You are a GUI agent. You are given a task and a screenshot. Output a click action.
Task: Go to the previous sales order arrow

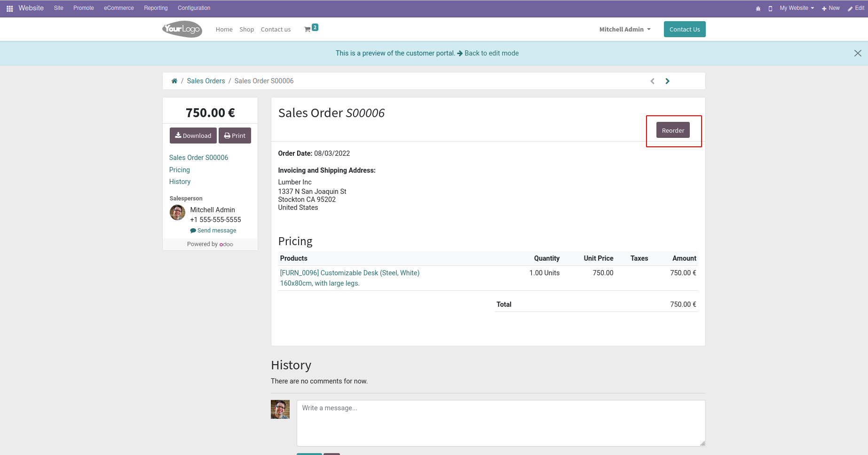[x=652, y=81]
